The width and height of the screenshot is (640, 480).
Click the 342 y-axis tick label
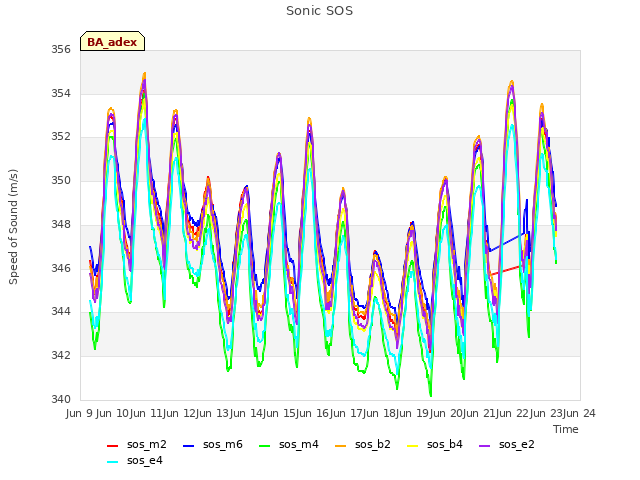[61, 355]
